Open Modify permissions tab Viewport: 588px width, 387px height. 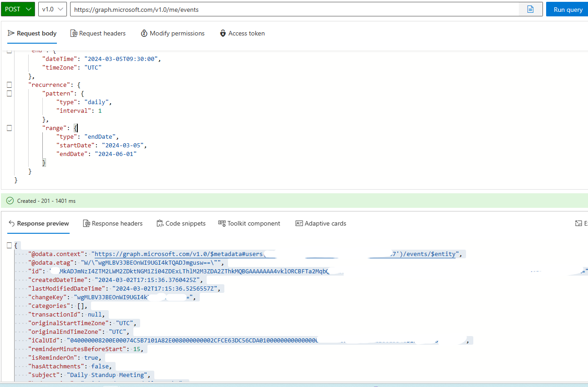point(173,33)
